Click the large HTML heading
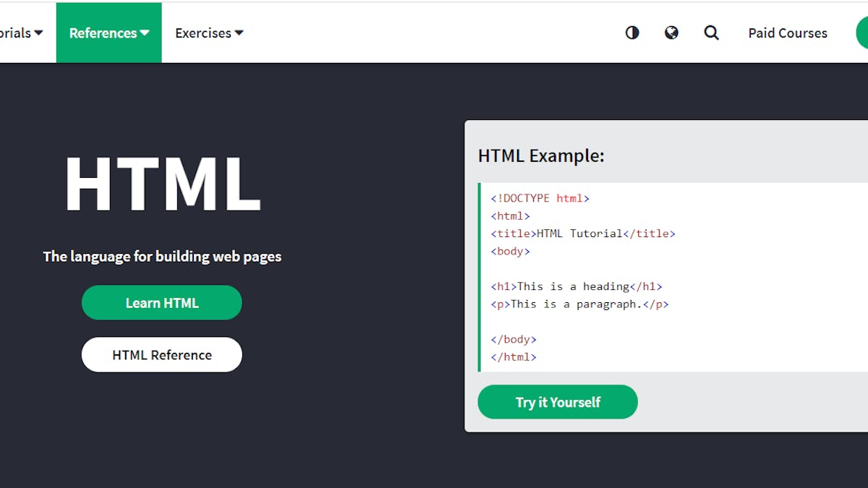Viewport: 868px width, 488px height. [x=161, y=184]
